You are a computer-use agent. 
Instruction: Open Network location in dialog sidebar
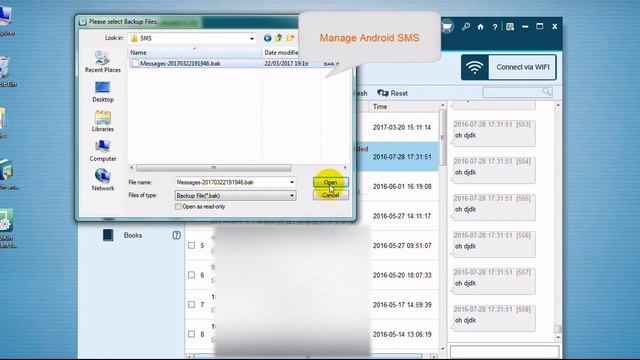tap(102, 180)
